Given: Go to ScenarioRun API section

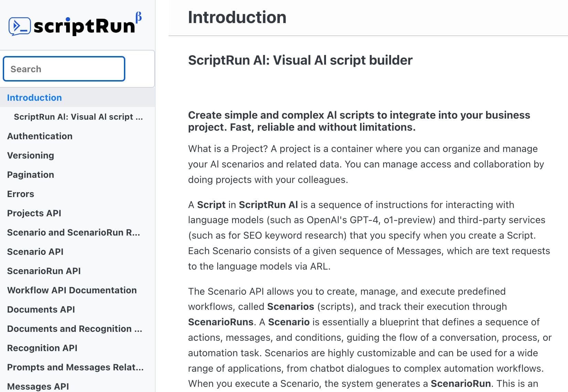Looking at the screenshot, I should click(44, 271).
